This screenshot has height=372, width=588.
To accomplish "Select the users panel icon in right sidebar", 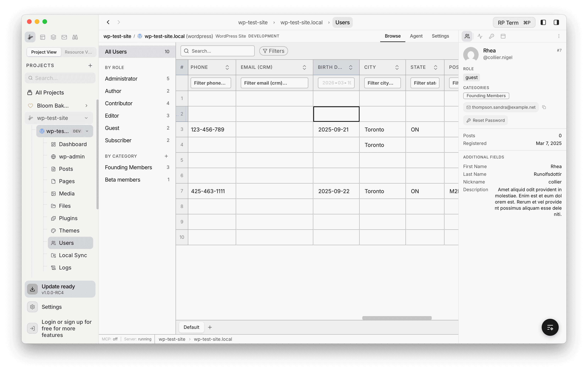I will (x=467, y=36).
